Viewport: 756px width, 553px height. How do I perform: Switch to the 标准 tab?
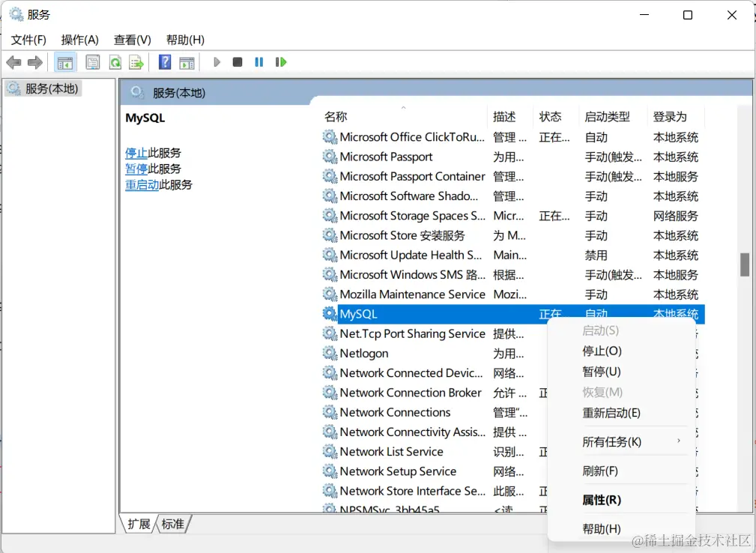172,524
